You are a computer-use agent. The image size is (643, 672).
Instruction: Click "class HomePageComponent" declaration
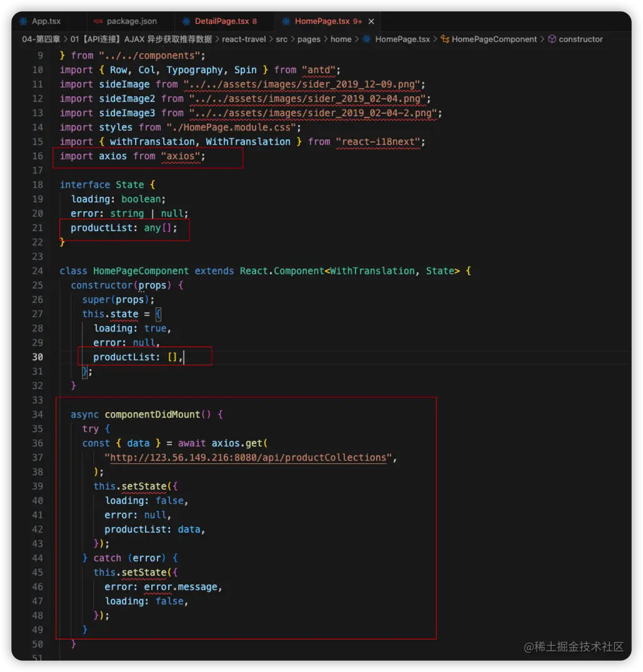[124, 271]
